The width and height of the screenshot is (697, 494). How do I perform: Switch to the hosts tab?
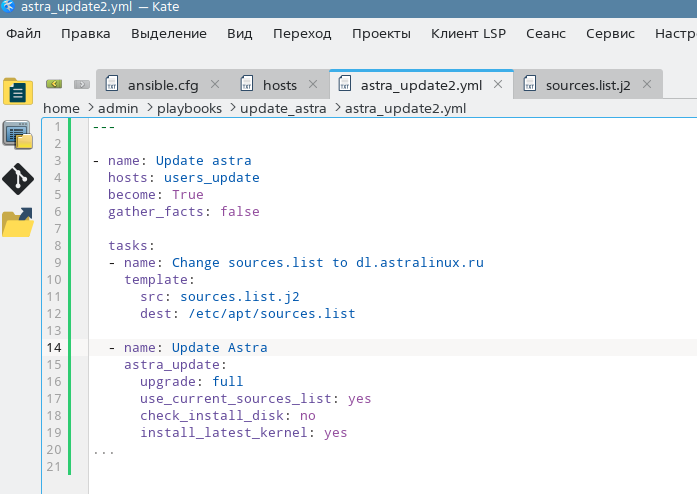(x=280, y=85)
